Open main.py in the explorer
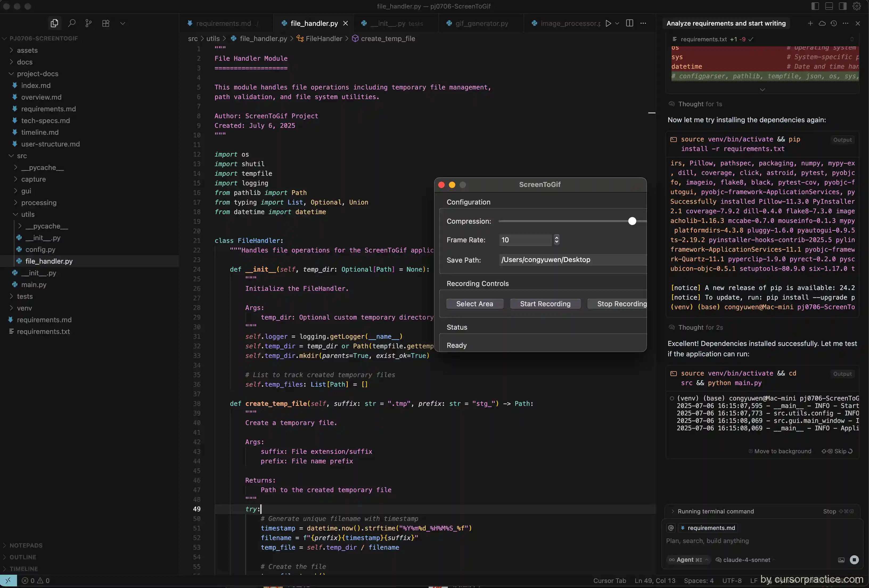The image size is (869, 588). coord(34,285)
